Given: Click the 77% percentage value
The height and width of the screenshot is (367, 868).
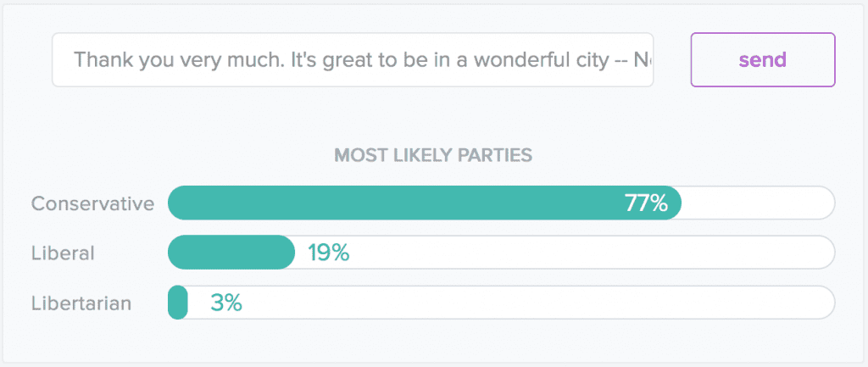Looking at the screenshot, I should point(646,203).
